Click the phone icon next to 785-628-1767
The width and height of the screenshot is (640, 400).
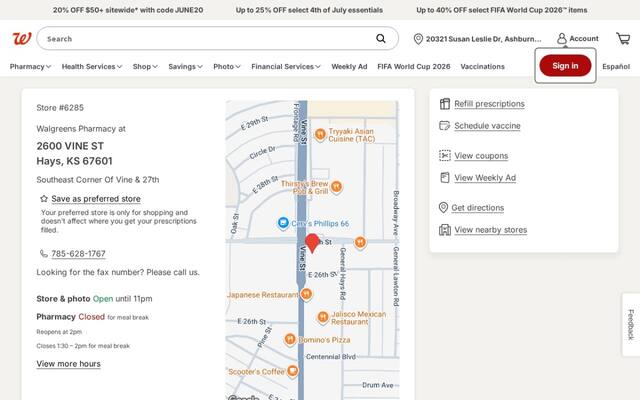tap(44, 253)
